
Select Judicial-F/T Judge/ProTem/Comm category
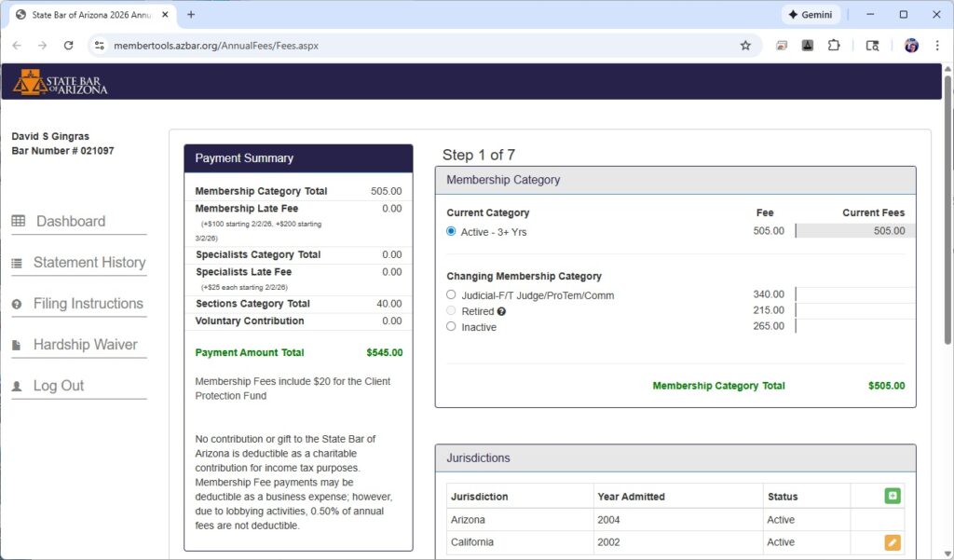(x=452, y=294)
